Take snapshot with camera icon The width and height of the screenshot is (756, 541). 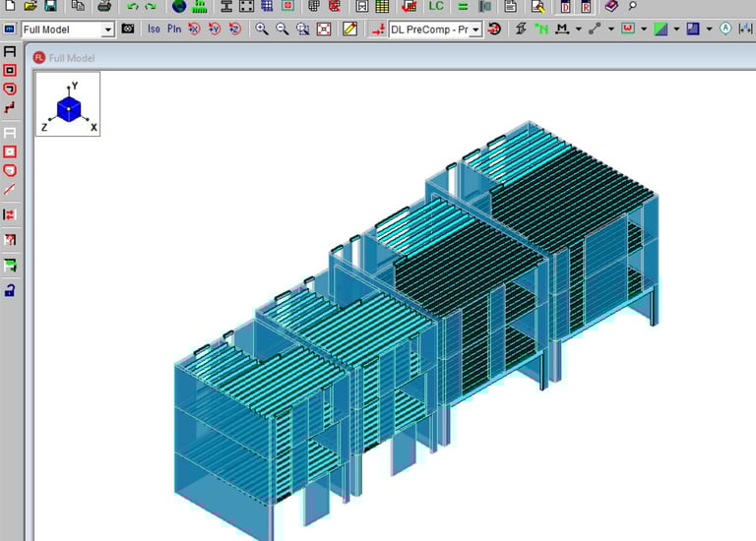tap(128, 29)
